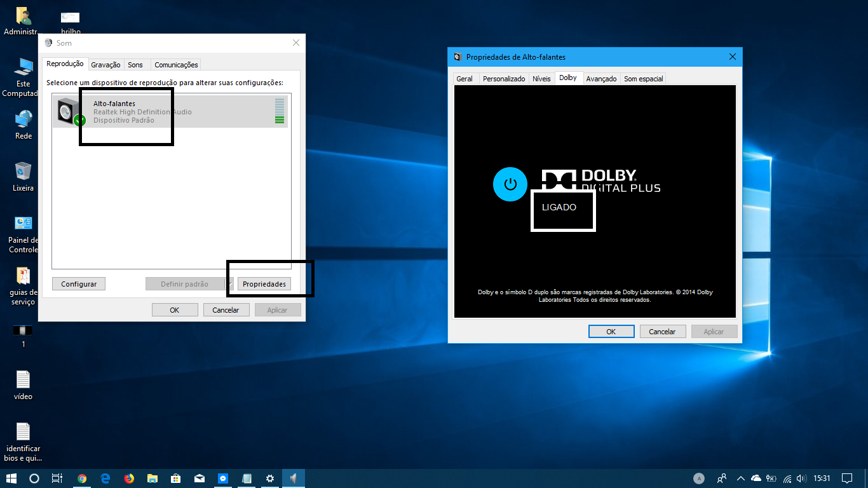Screen dimensions: 868x488
Task: Open the Notepad taskbar icon
Action: tap(247, 478)
